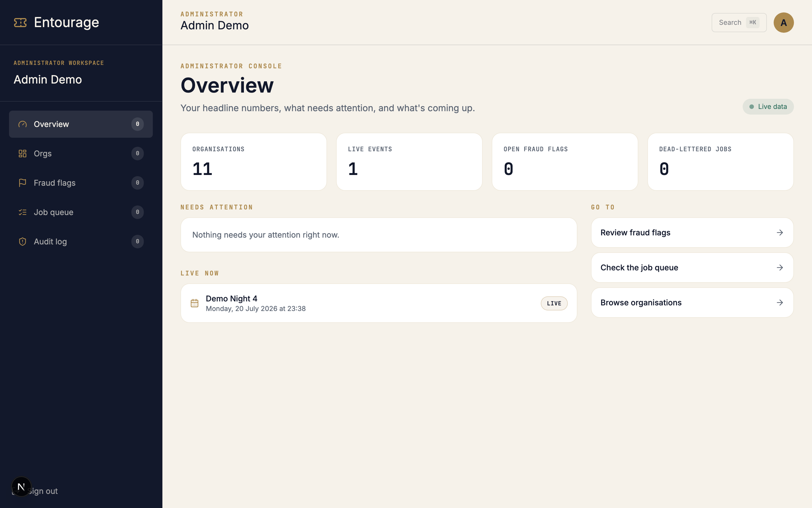812x508 pixels.
Task: Go to Orgs in the sidebar
Action: pyautogui.click(x=81, y=154)
